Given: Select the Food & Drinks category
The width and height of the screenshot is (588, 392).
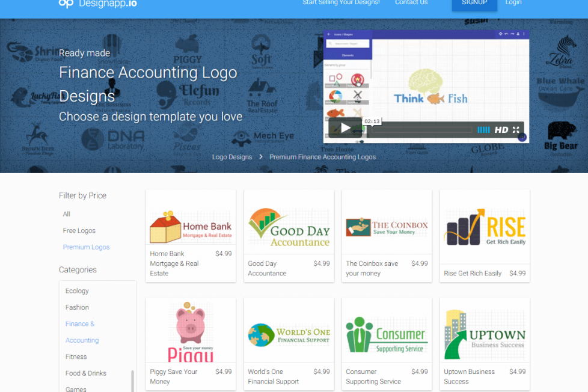Looking at the screenshot, I should pyautogui.click(x=86, y=373).
